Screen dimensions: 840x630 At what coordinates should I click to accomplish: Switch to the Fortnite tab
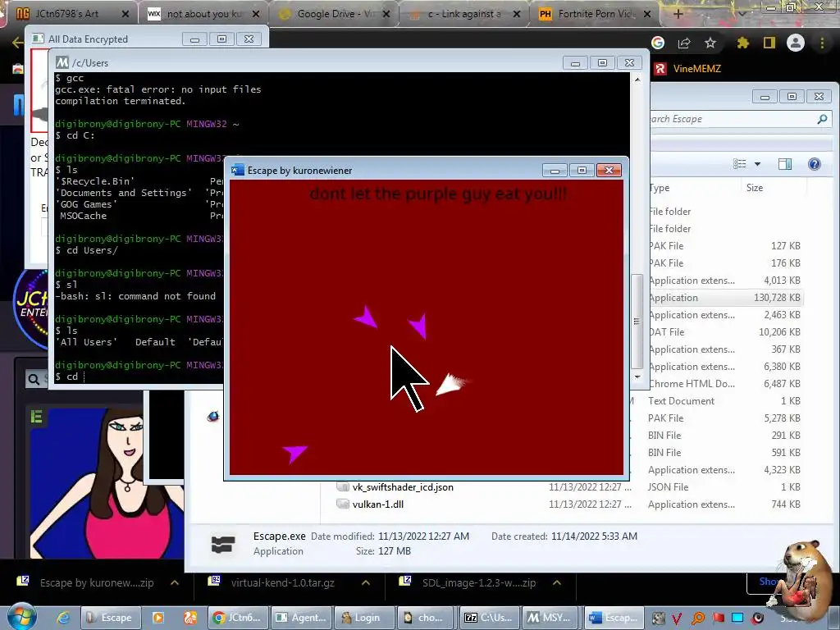pos(596,14)
